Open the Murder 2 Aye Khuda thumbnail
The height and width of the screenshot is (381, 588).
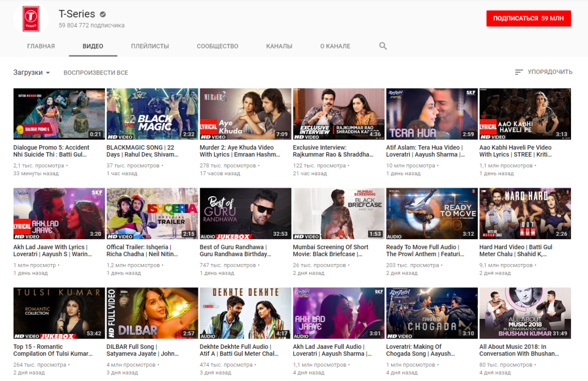(x=245, y=114)
